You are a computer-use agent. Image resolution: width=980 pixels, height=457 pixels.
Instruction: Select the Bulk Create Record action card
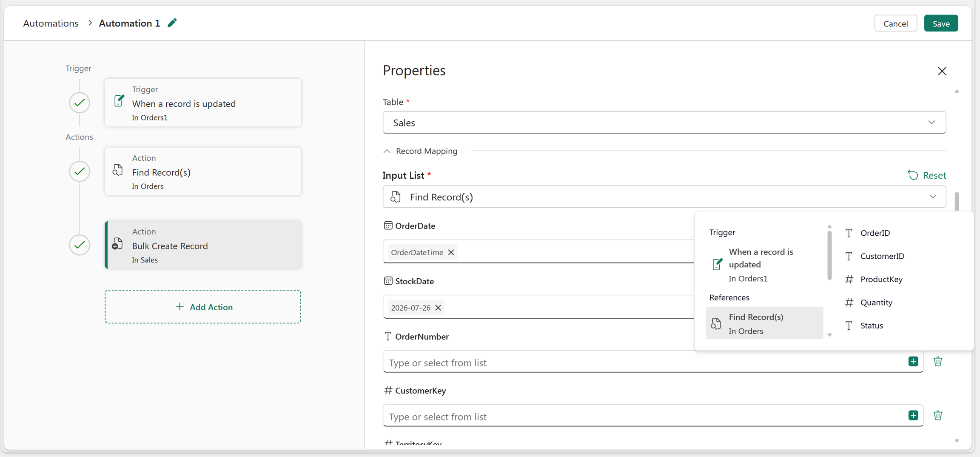pos(203,245)
